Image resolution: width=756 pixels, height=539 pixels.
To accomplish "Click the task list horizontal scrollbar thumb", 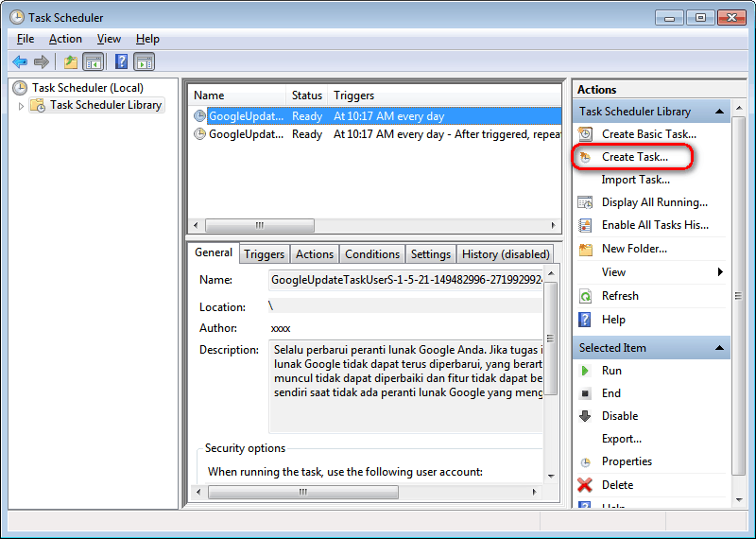I will pos(260,225).
